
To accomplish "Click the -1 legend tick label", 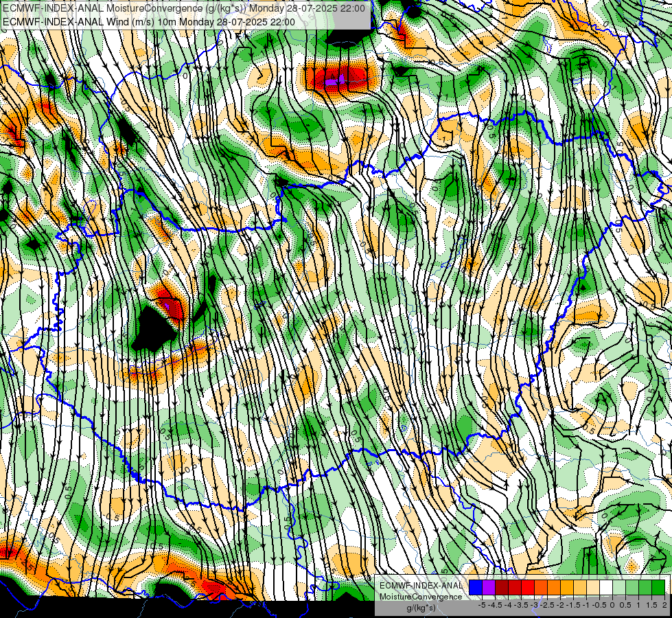I will tap(587, 605).
